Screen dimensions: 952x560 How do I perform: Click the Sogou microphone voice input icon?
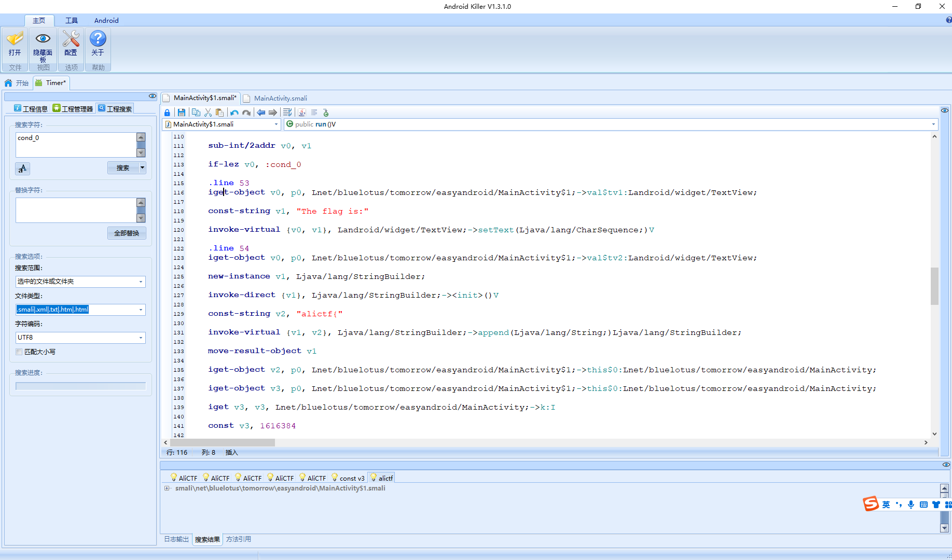pos(911,505)
